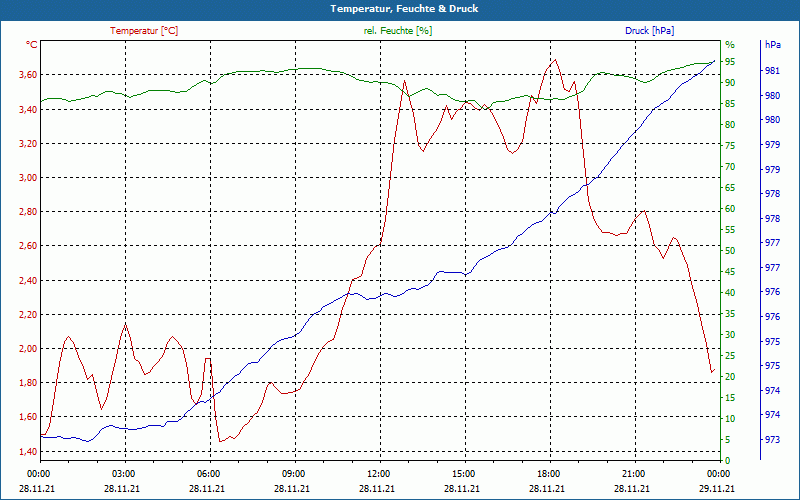The image size is (800, 500).
Task: Pick the "2,60" temperature axis tick
Action: [29, 246]
